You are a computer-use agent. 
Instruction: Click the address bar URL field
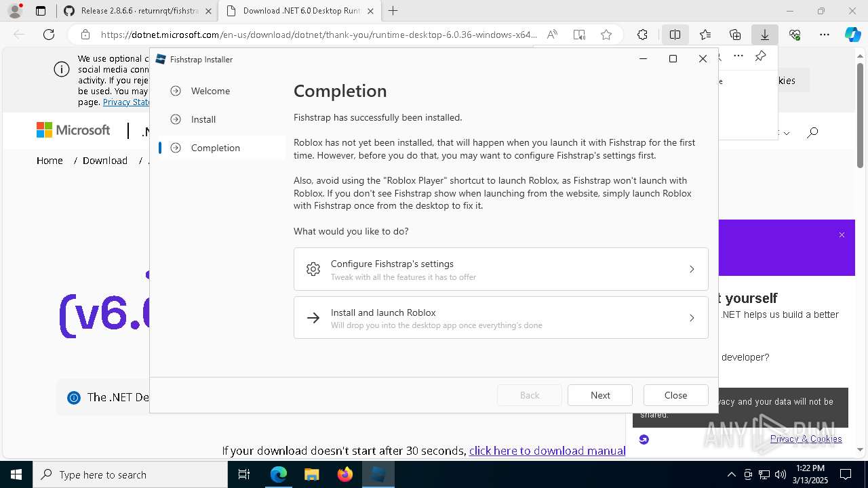pos(319,35)
